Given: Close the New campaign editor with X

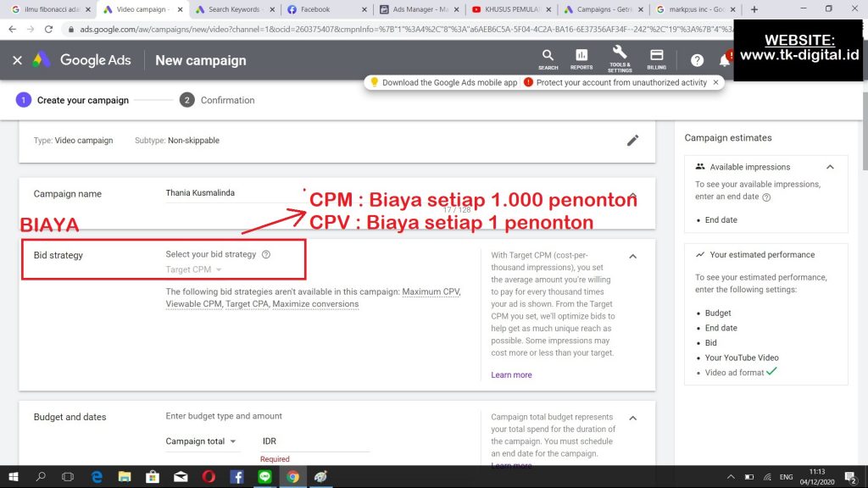Looking at the screenshot, I should 17,60.
